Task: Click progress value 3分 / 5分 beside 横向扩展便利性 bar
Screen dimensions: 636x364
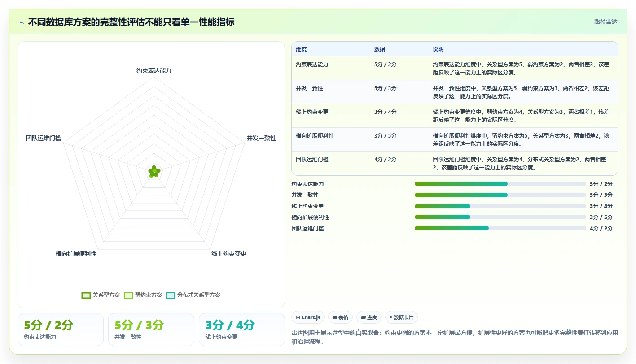Action: point(601,217)
